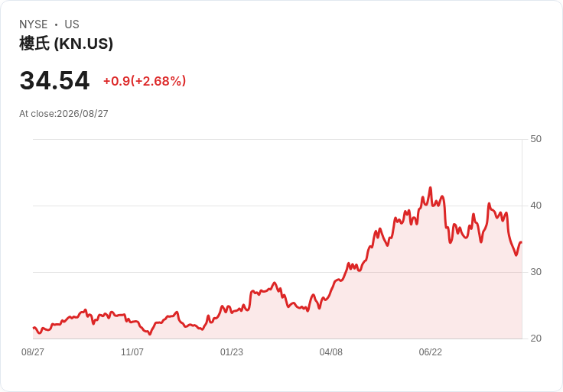This screenshot has height=392, width=563.
Task: Select the 06/22 x-axis date label
Action: (431, 352)
